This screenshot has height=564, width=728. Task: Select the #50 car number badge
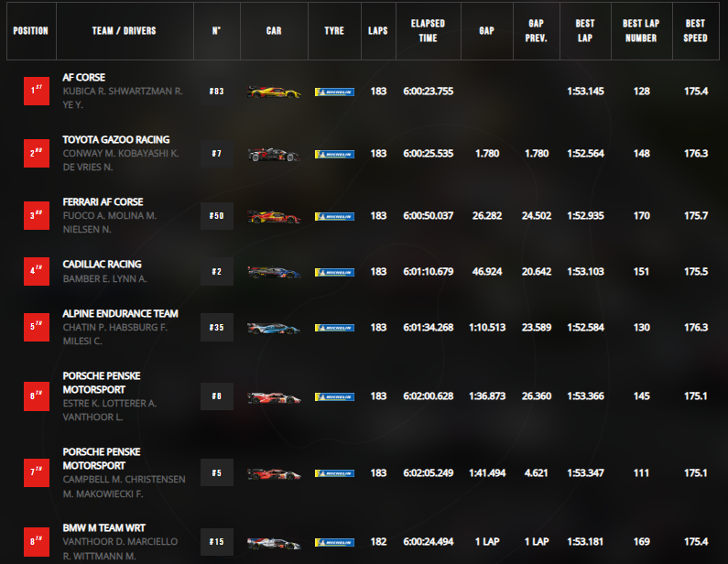217,216
